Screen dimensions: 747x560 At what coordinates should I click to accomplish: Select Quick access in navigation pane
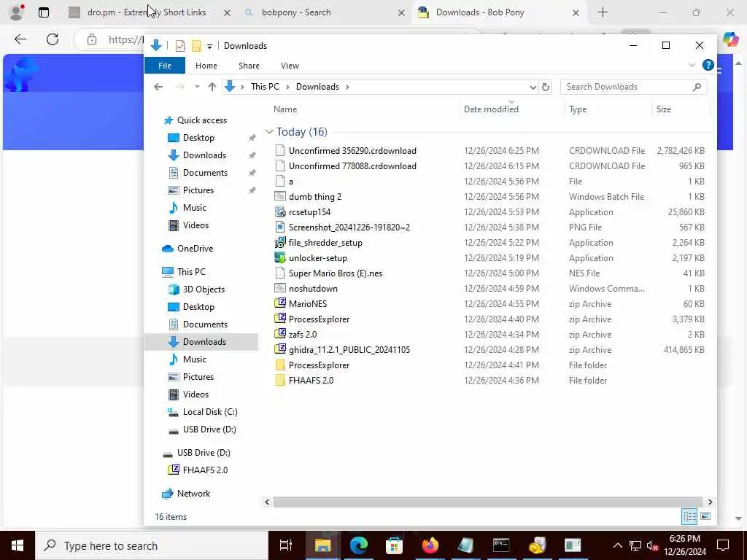point(201,120)
